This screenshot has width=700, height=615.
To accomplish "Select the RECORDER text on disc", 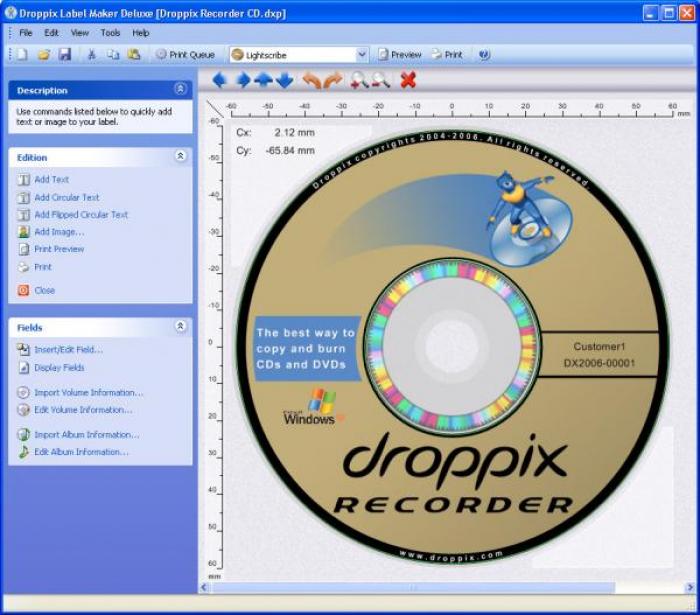I will click(454, 505).
